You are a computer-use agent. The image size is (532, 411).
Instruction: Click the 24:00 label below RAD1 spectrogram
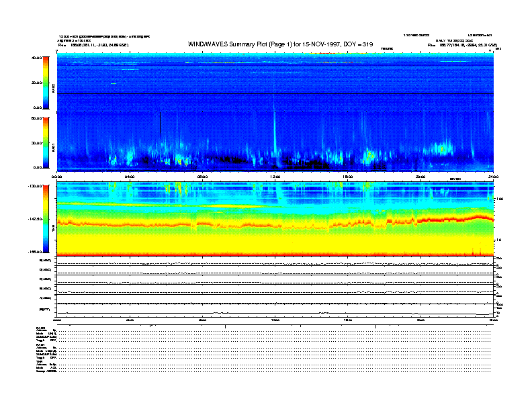(x=493, y=177)
